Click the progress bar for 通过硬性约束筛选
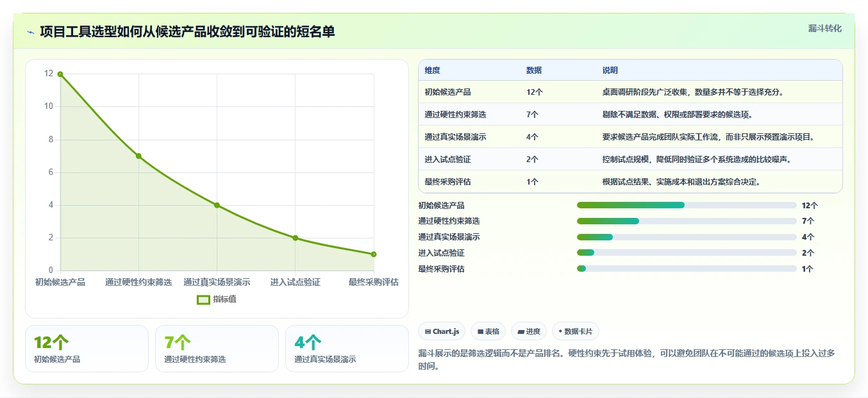The height and width of the screenshot is (398, 868). point(687,221)
